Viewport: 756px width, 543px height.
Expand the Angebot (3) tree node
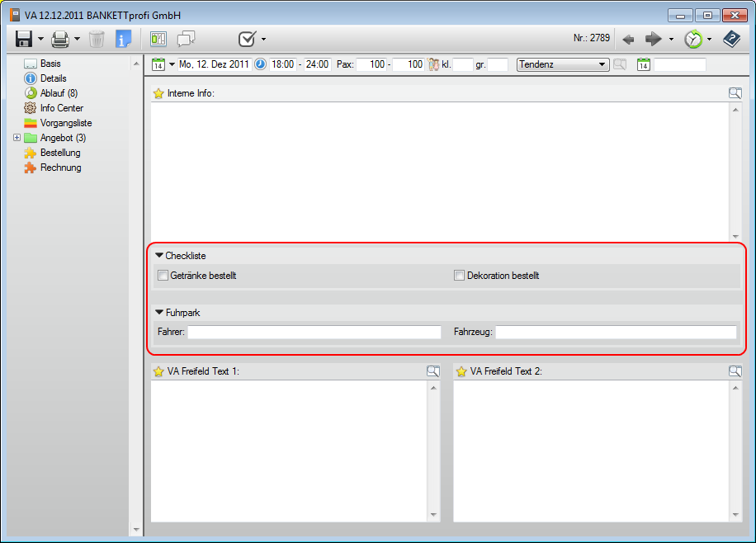17,138
